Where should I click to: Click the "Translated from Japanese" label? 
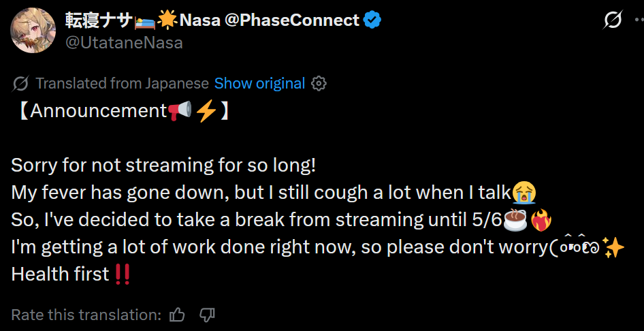click(122, 84)
